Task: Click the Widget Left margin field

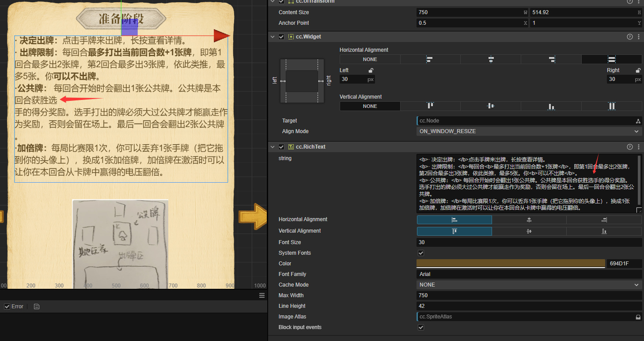Action: coord(357,79)
